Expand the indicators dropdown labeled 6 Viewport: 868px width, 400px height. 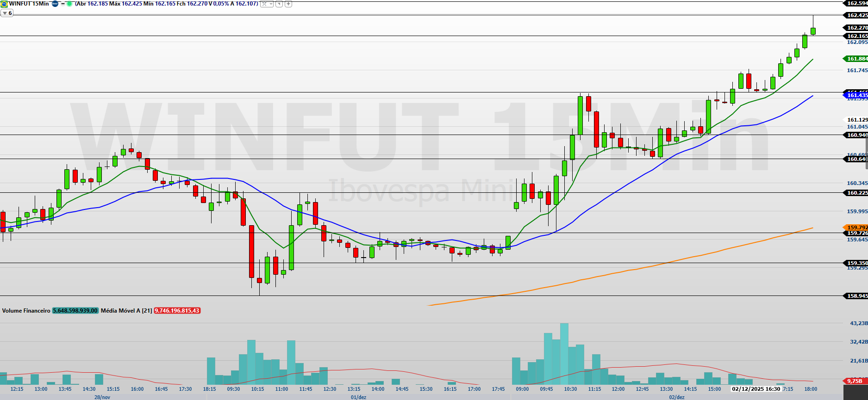(x=7, y=13)
